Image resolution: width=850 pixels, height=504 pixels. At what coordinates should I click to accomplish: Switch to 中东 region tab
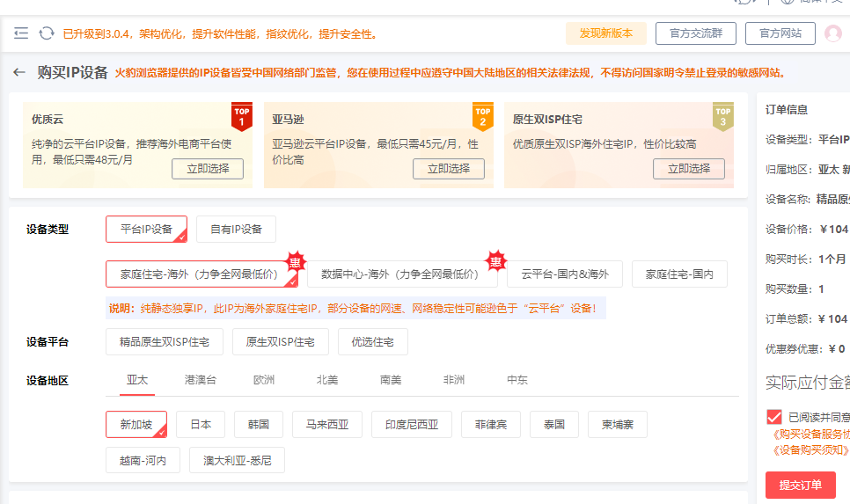(x=517, y=380)
